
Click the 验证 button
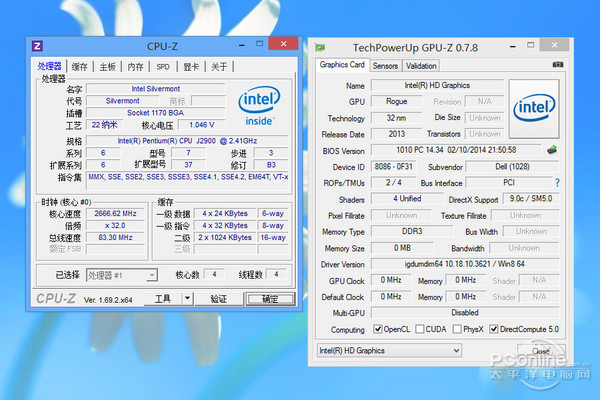219,299
